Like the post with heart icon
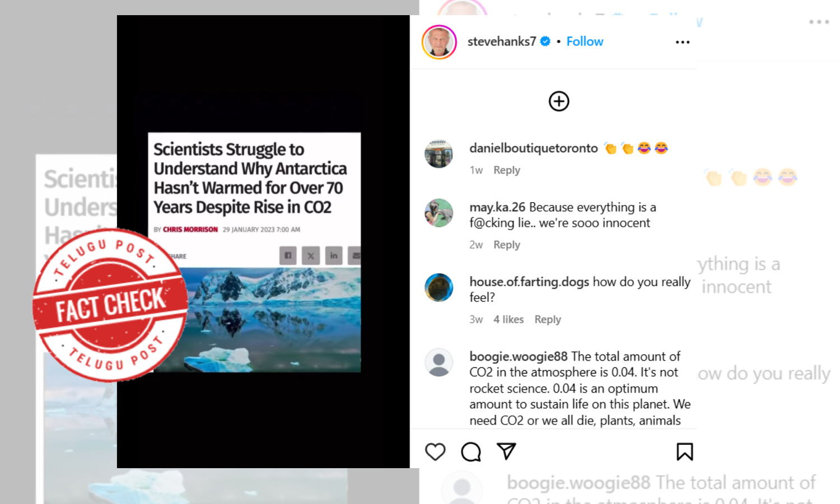 click(435, 452)
